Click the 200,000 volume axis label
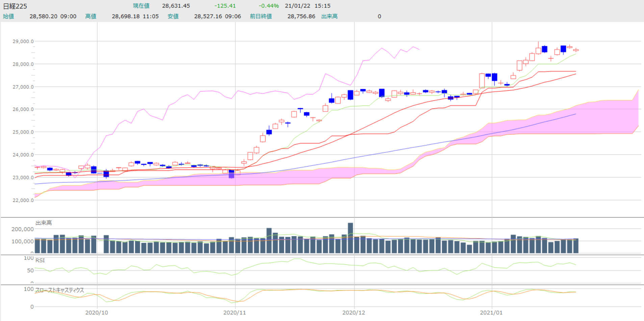This screenshot has height=321, width=644. pos(23,229)
